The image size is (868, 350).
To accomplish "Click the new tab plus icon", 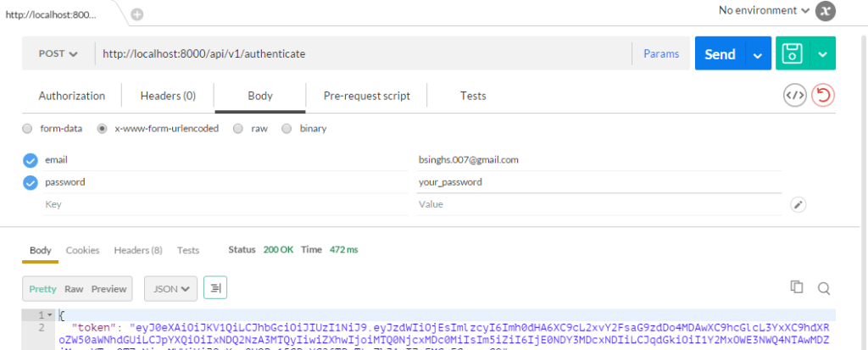I will click(x=137, y=14).
